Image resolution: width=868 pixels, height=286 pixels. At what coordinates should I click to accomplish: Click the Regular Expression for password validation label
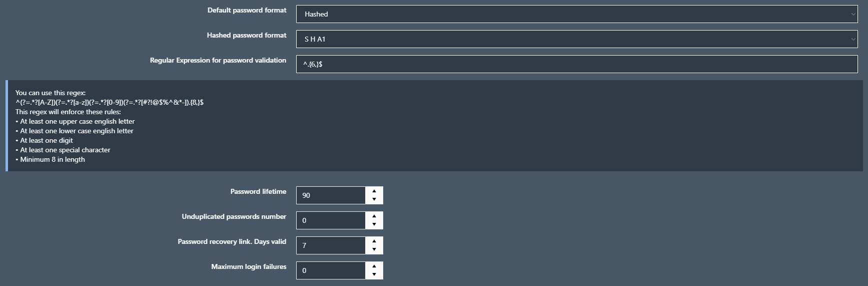tap(218, 60)
